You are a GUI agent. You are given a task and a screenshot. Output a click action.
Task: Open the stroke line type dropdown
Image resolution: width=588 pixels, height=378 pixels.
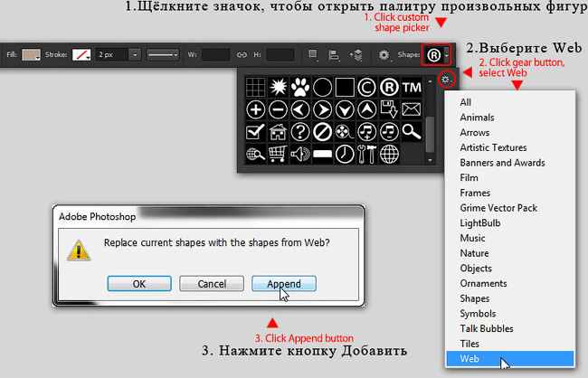click(x=163, y=55)
